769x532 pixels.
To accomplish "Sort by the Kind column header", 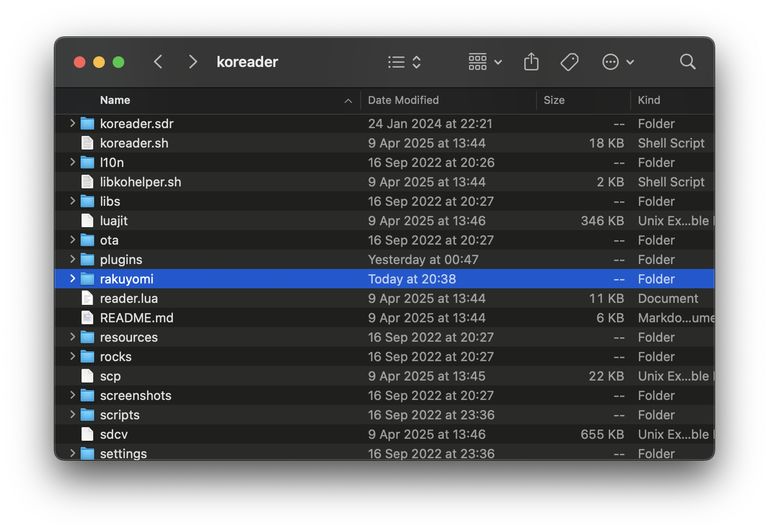I will point(649,100).
